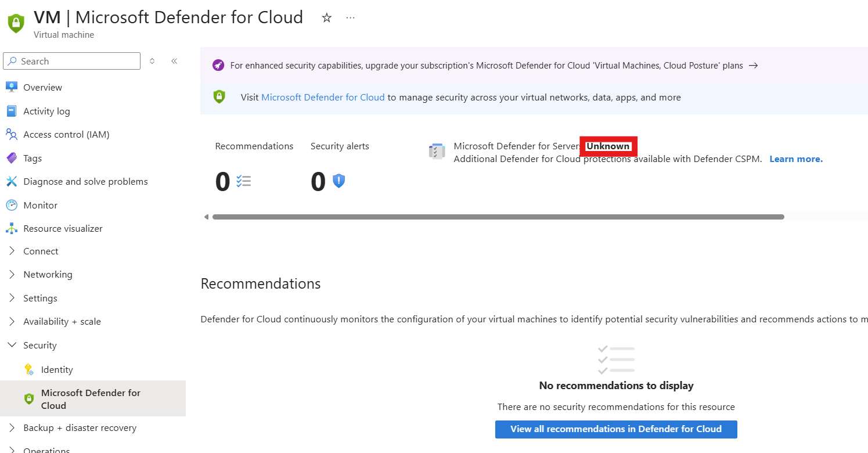Click the green shield icon in info banner
The height and width of the screenshot is (453, 868).
[x=219, y=97]
